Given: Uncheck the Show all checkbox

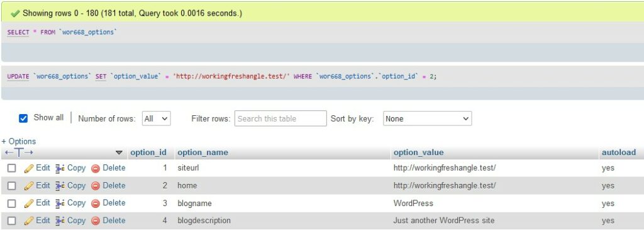Looking at the screenshot, I should 23,118.
